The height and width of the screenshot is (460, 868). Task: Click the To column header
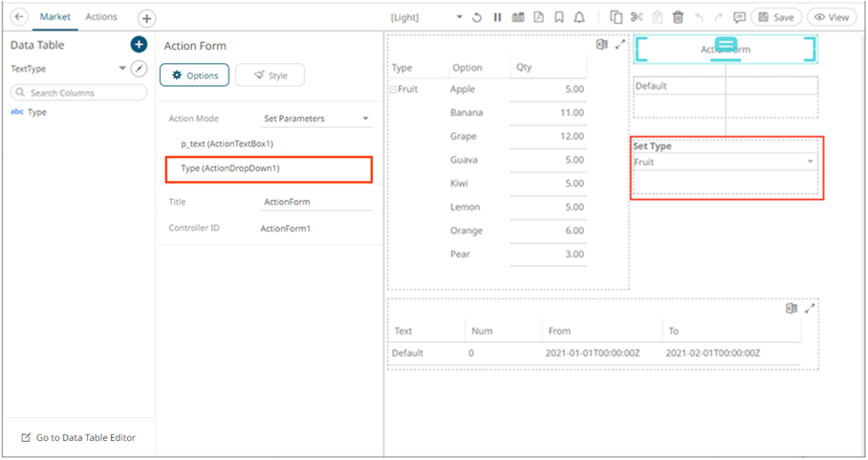[673, 331]
